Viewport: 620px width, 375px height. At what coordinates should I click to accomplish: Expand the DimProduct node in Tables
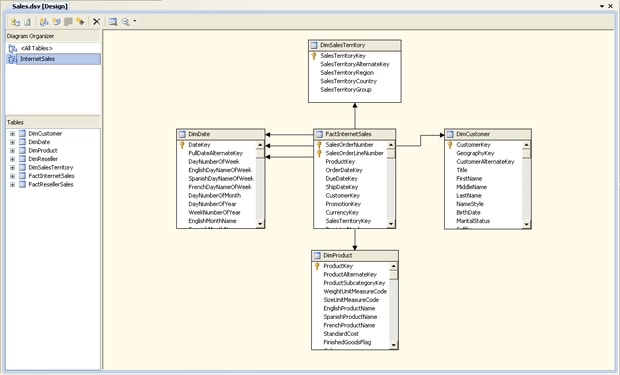12,151
